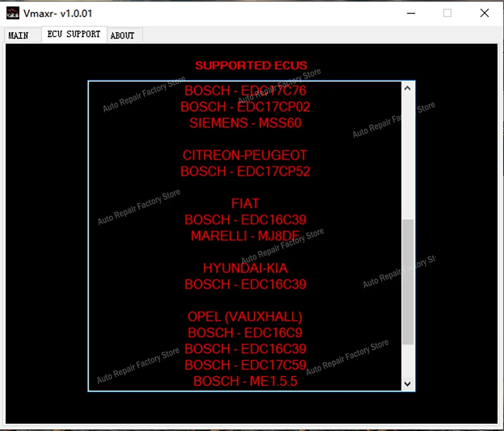Select the BOSCH - EDC16C9 entry
Image resolution: width=504 pixels, height=431 pixels.
pyautogui.click(x=245, y=333)
